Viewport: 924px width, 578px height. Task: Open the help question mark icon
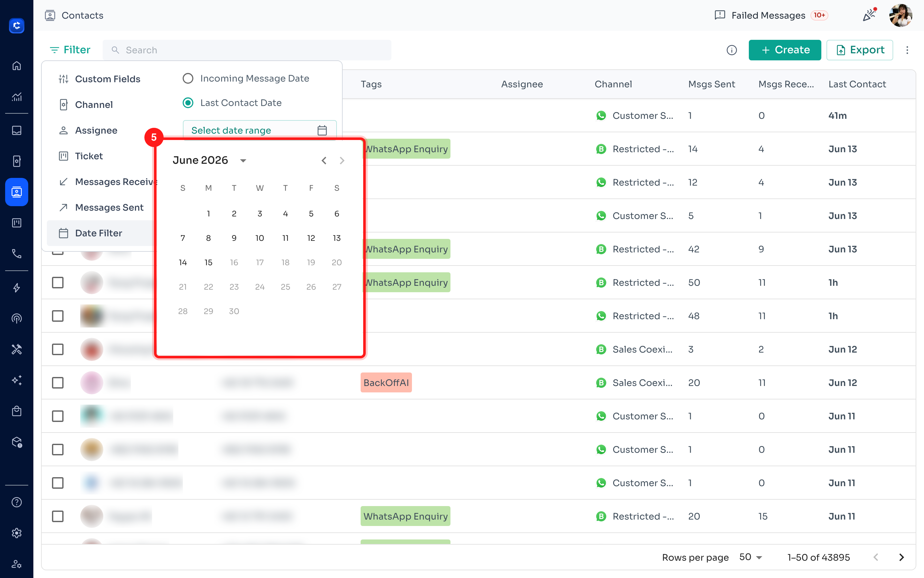16,502
